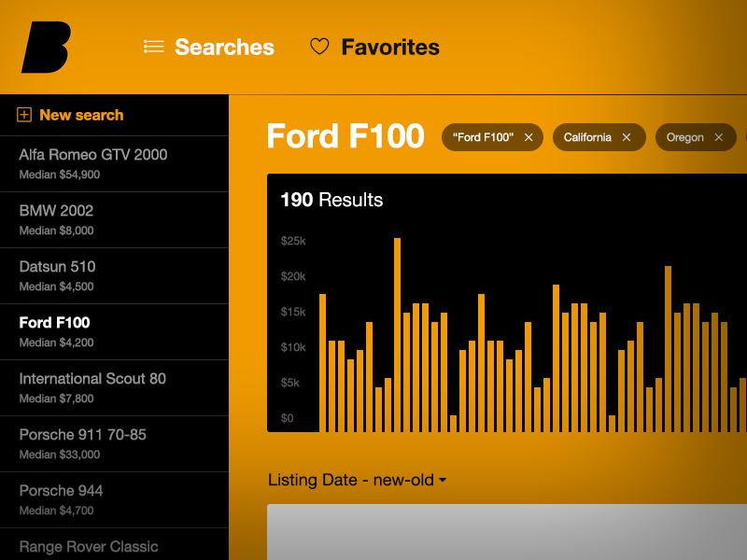747x560 pixels.
Task: Select Alfa Romeo GTV 2000 search
Action: (x=114, y=164)
